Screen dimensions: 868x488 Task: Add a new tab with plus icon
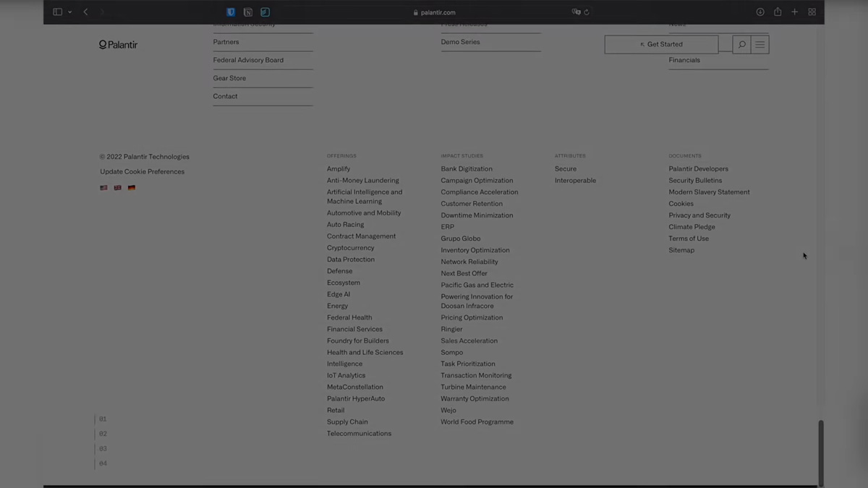(794, 12)
